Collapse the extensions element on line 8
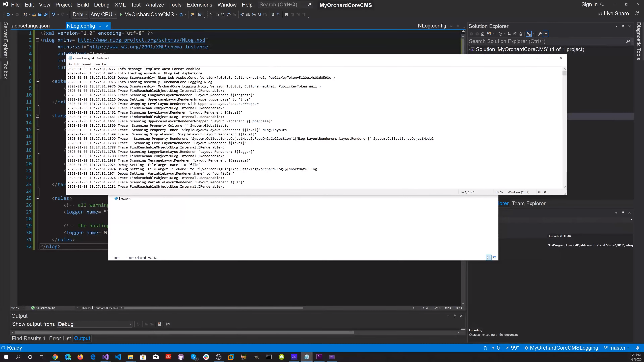This screenshot has height=362, width=644. (38, 81)
